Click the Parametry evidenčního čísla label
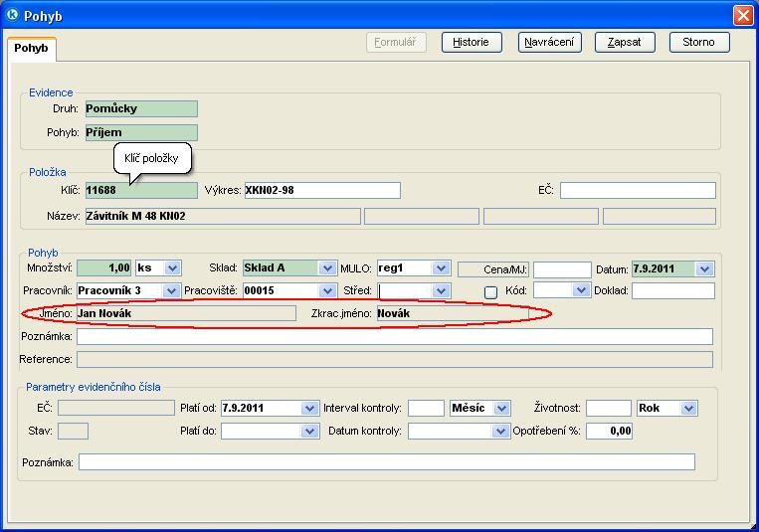The image size is (759, 532). point(94,387)
